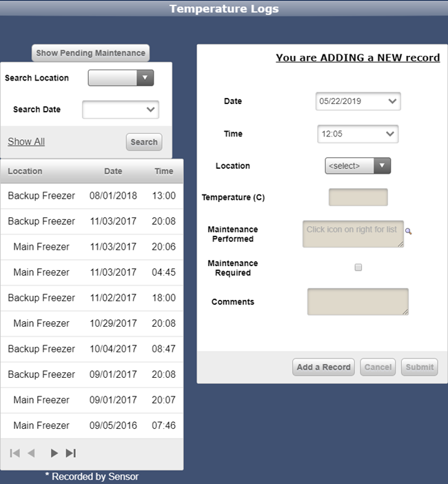Jump to last page of records
The image size is (448, 484).
[71, 453]
